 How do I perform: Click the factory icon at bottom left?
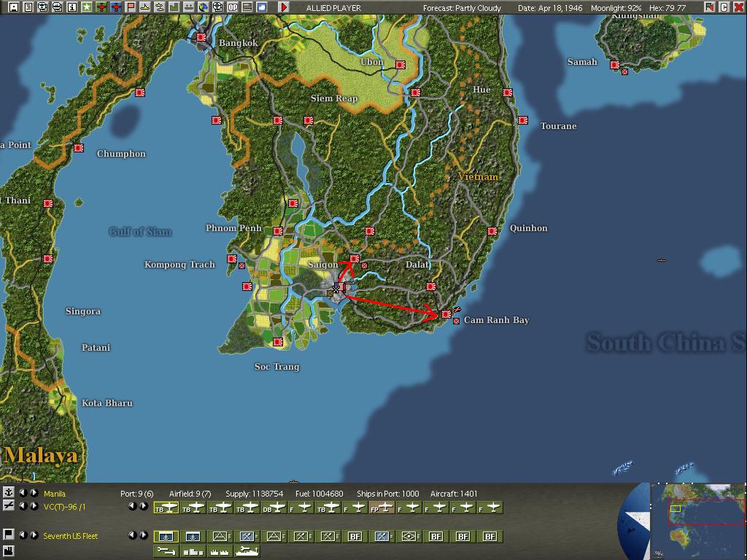[x=8, y=552]
